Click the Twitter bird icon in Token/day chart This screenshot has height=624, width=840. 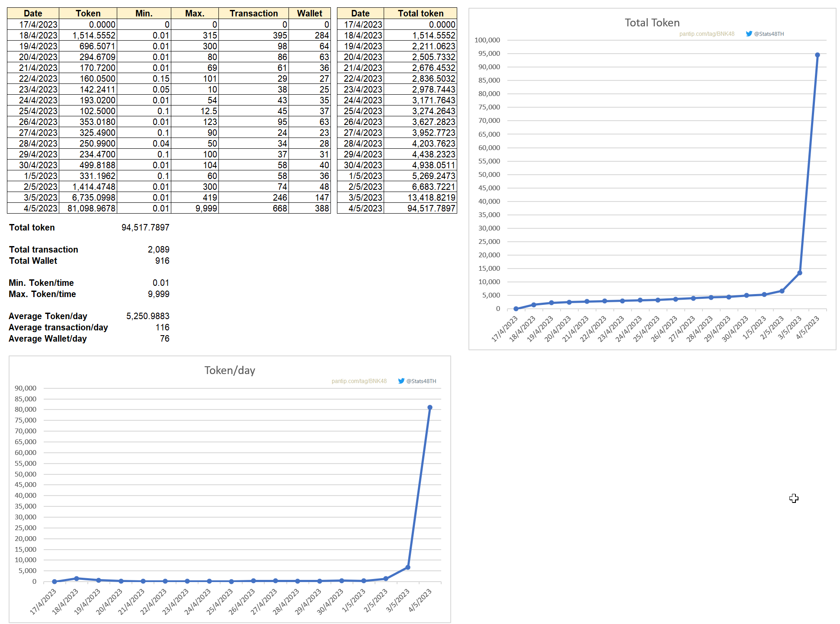click(401, 381)
